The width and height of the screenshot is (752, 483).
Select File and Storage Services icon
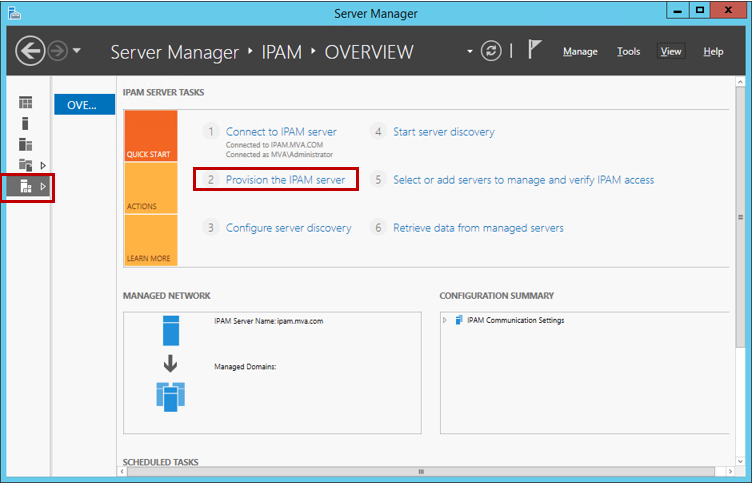[x=25, y=165]
